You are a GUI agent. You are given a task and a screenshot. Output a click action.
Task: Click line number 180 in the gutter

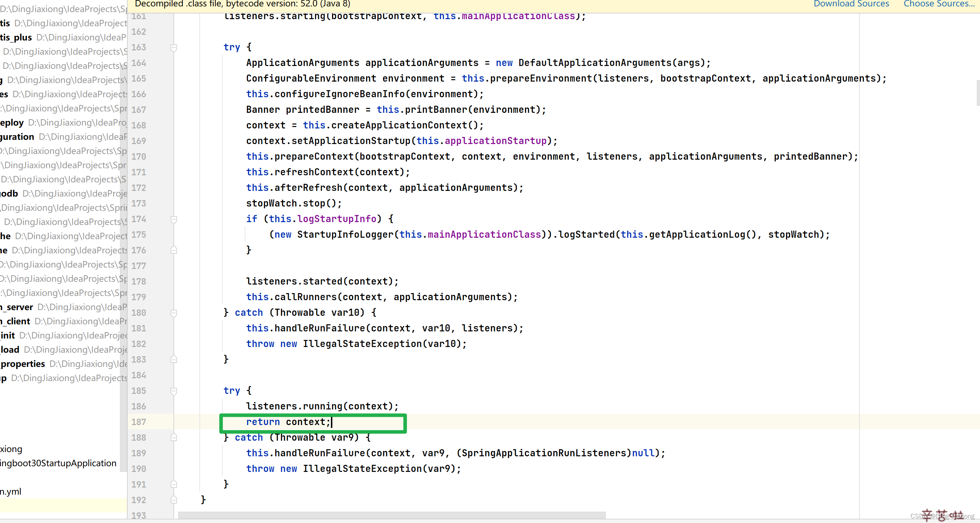tap(138, 313)
